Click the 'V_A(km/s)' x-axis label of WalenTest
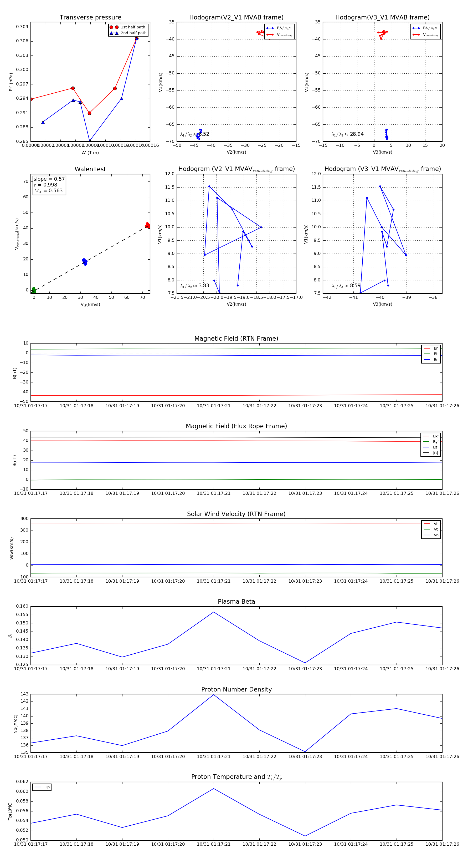Image resolution: width=473 pixels, height=868 pixels. (90, 305)
